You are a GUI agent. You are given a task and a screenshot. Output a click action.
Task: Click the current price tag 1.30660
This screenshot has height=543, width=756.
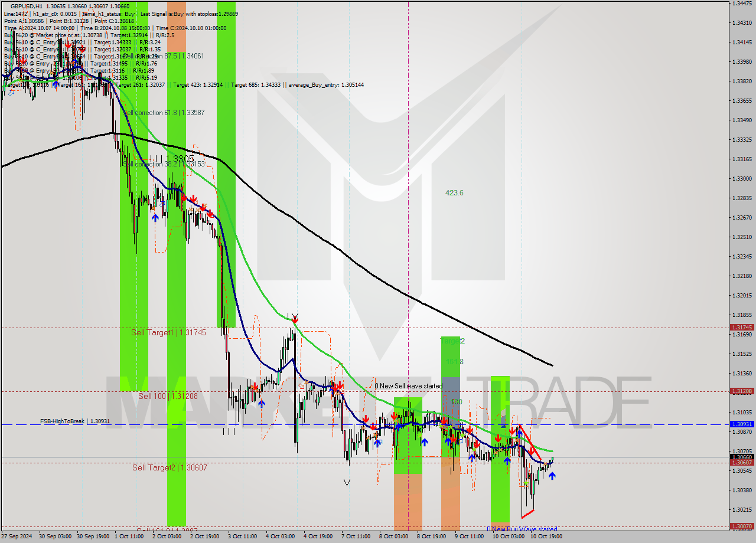coord(742,457)
